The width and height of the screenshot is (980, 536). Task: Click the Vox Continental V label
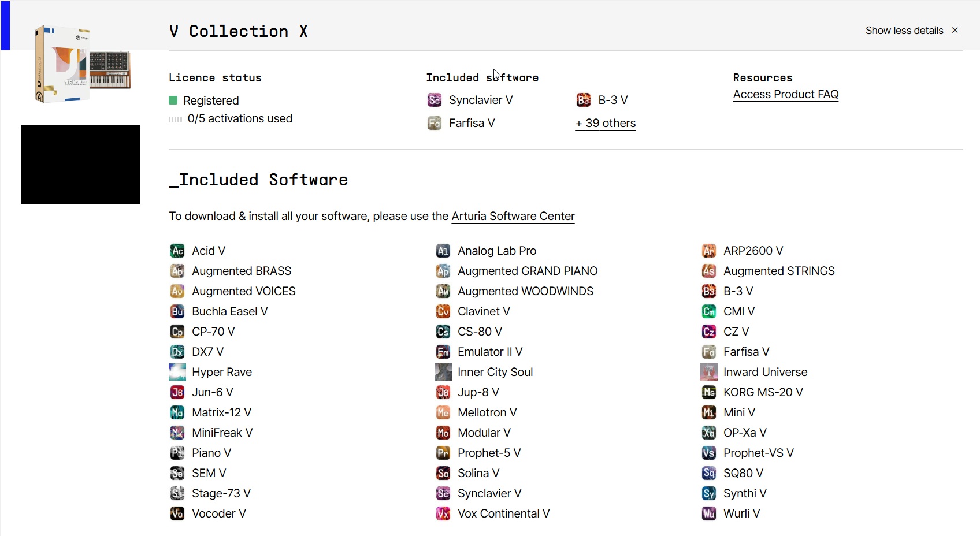click(504, 513)
